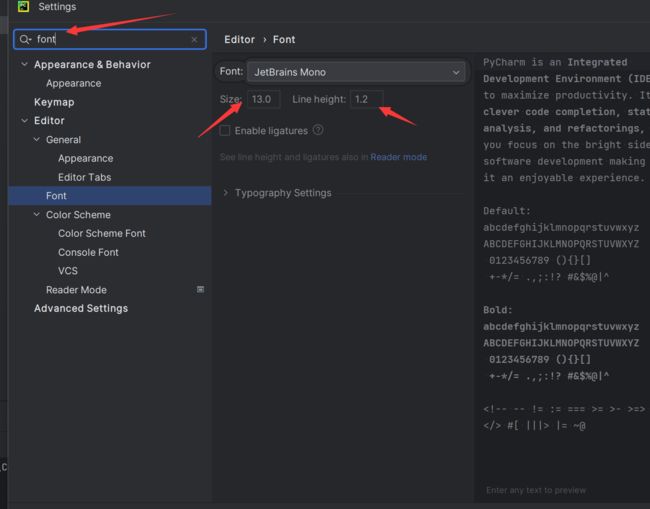Select Appearance under General
Screen dimensions: 650x509
[x=85, y=158]
